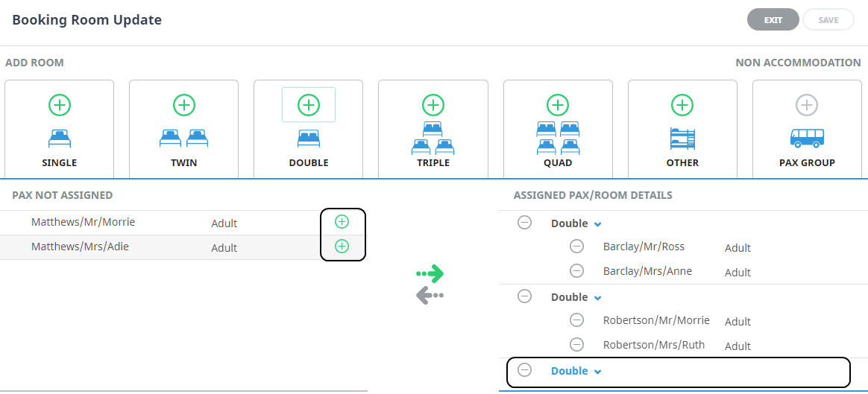Screen dimensions: 868x394
Task: Add a Triple room
Action: click(x=433, y=105)
